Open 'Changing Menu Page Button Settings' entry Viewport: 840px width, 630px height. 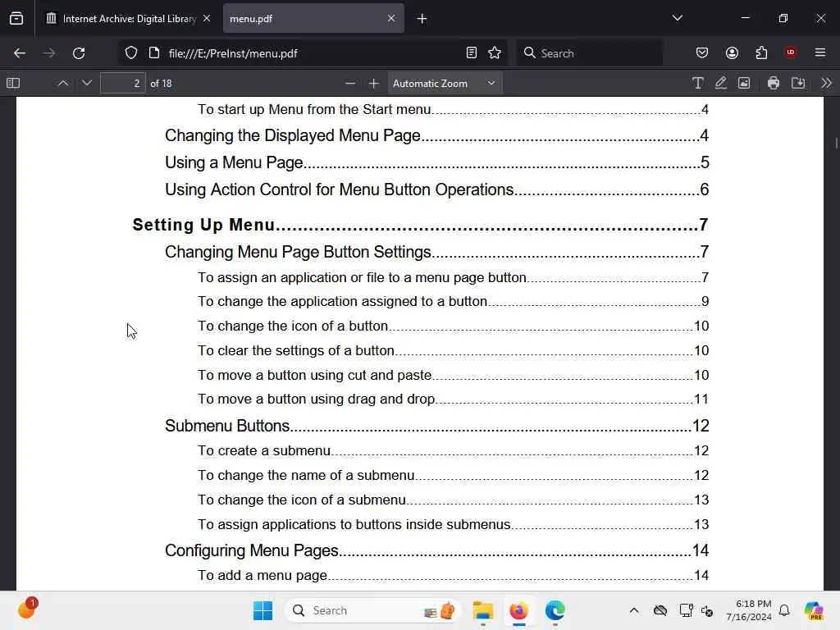tap(436, 252)
